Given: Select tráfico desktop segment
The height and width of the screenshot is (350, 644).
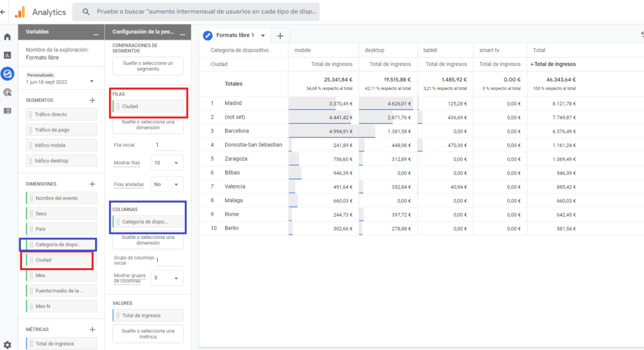Looking at the screenshot, I should pos(61,161).
